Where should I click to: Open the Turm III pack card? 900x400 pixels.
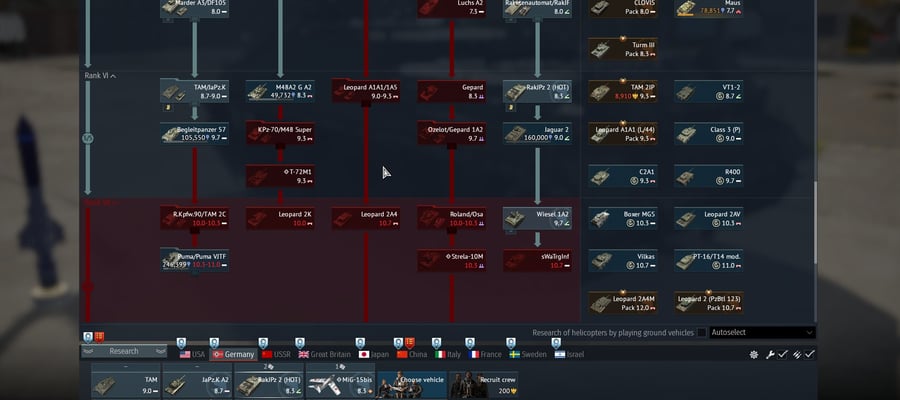pyautogui.click(x=623, y=49)
